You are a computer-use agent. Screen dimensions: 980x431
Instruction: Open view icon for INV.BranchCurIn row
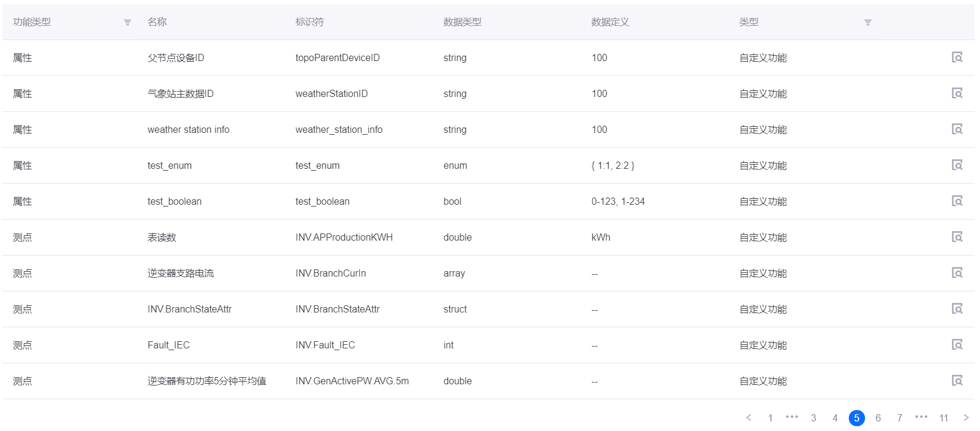tap(957, 273)
